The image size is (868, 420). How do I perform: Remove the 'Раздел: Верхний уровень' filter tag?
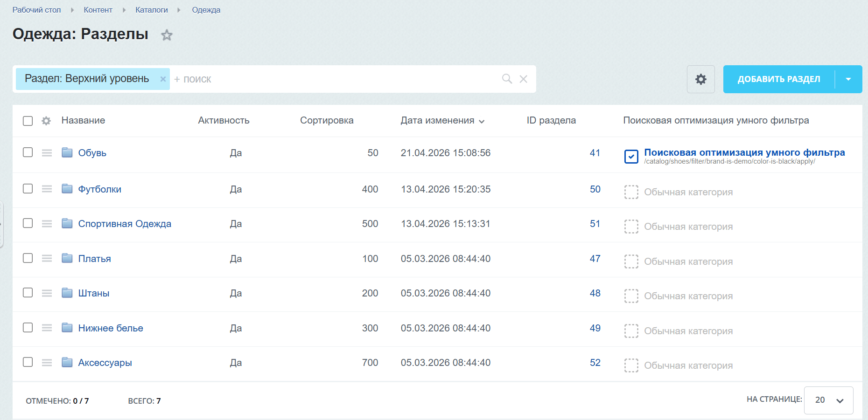point(163,79)
